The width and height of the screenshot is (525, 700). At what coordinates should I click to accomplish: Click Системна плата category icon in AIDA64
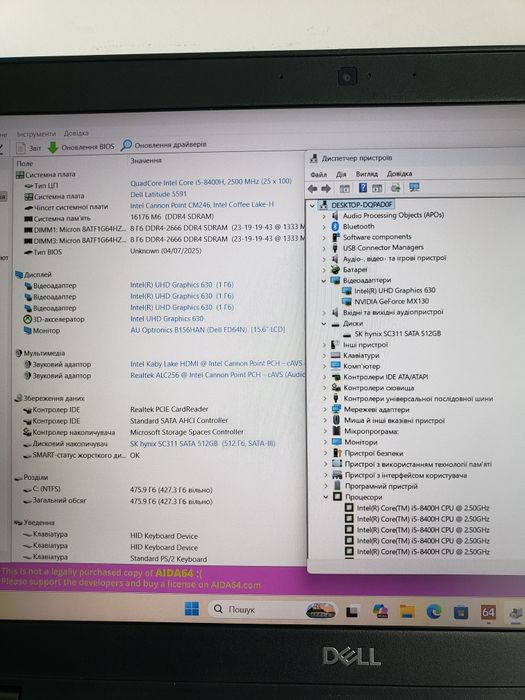tap(20, 175)
